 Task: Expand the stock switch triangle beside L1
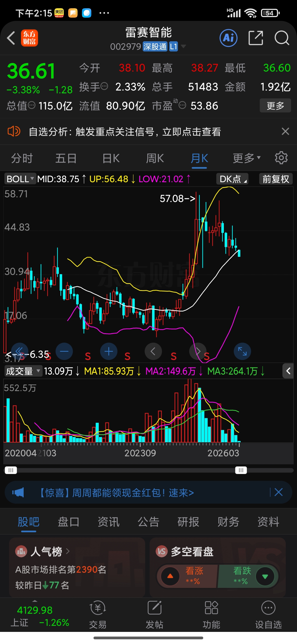click(x=183, y=46)
